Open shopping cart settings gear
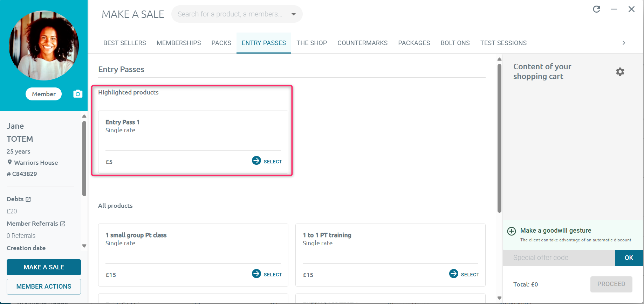 pyautogui.click(x=620, y=72)
